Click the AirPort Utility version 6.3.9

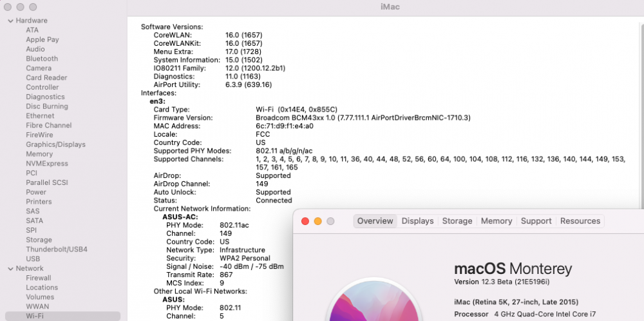tap(249, 84)
